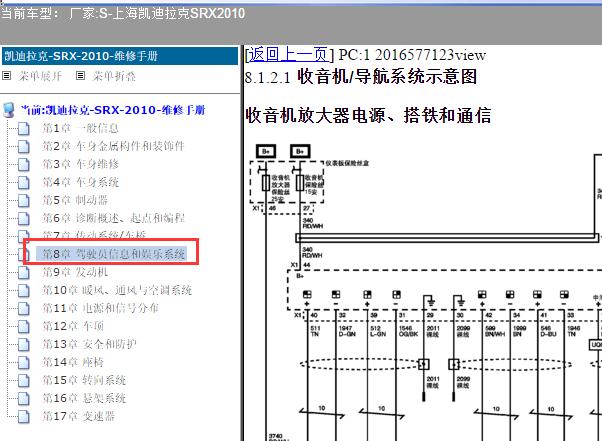This screenshot has height=441, width=602.
Task: Click the 返回上一页 back link
Action: [289, 55]
